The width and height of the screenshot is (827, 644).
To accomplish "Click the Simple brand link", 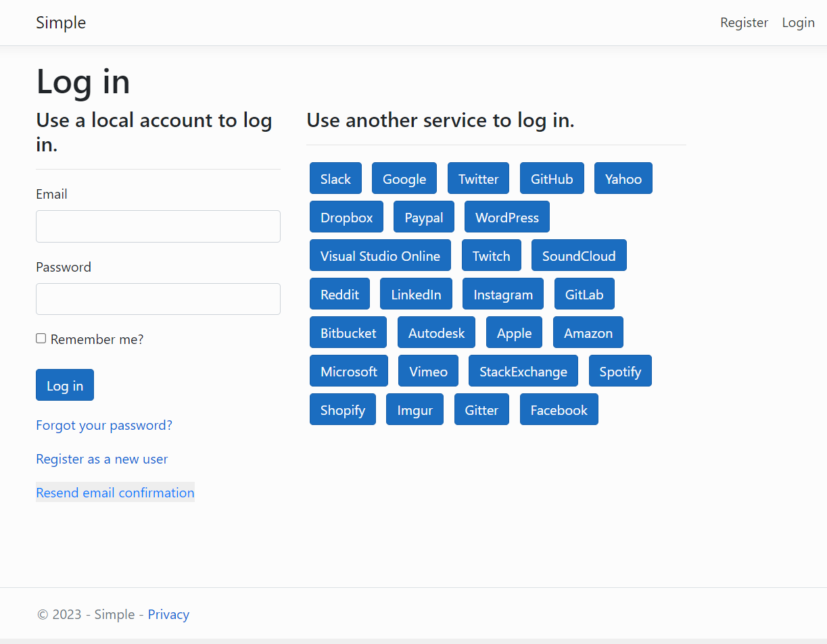I will tap(61, 22).
